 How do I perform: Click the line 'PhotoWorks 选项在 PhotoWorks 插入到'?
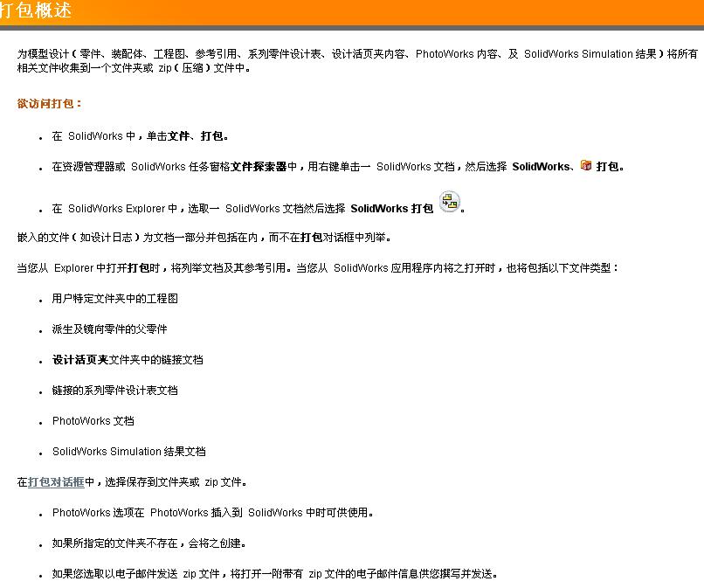click(x=213, y=513)
